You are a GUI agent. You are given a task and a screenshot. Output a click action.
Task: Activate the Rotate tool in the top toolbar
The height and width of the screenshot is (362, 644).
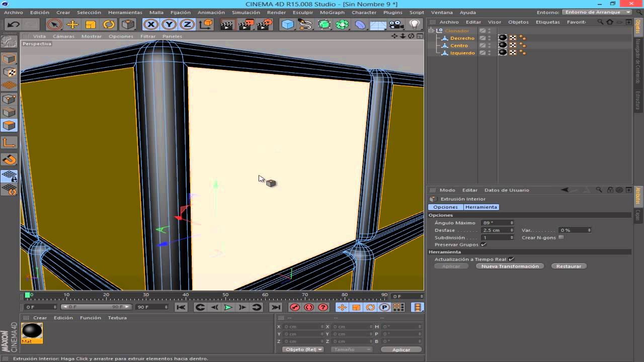point(109,24)
